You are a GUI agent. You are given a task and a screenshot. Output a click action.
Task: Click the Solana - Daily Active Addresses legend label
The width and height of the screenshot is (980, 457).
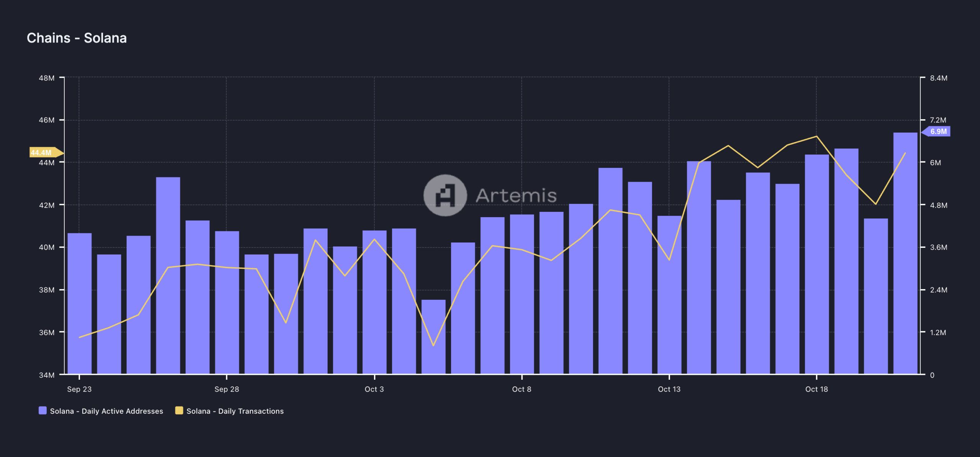point(106,411)
